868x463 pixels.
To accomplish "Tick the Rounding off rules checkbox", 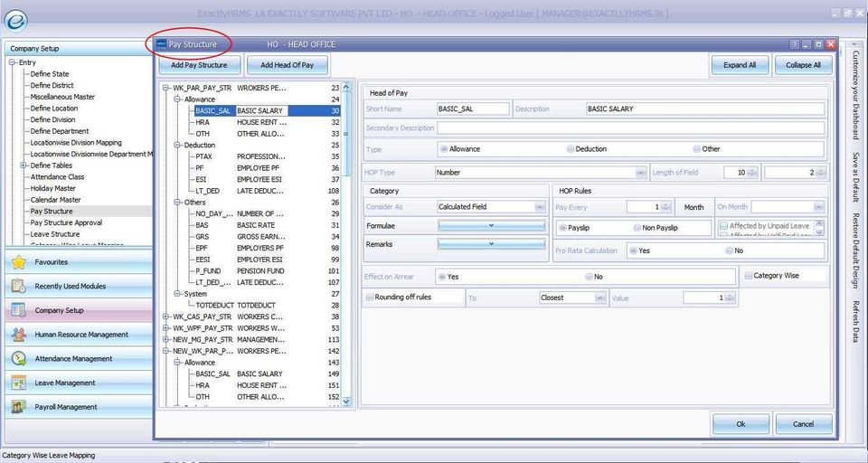I will 369,298.
